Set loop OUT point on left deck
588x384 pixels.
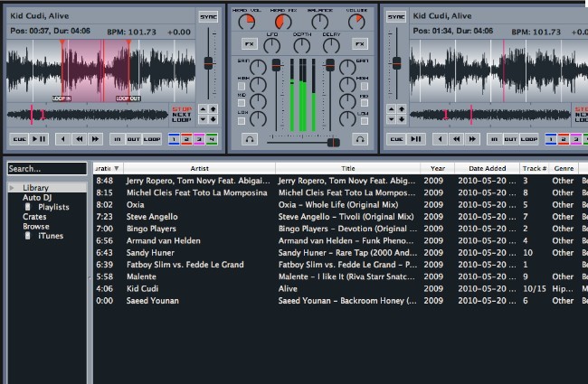pos(134,139)
